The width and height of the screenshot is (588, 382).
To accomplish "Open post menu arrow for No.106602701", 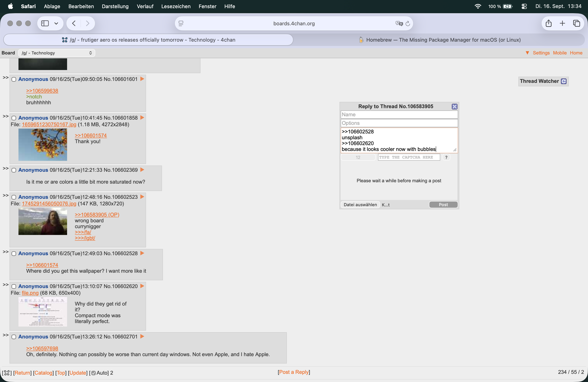I will pyautogui.click(x=142, y=336).
